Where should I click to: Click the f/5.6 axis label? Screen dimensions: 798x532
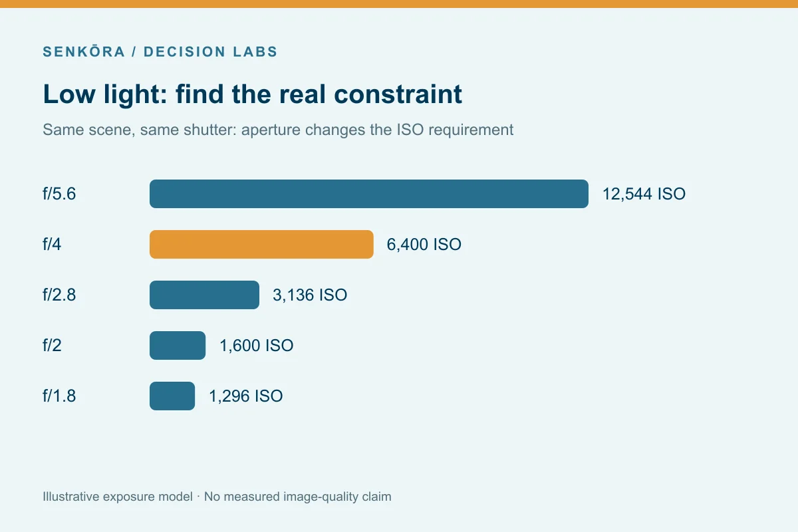pos(59,194)
